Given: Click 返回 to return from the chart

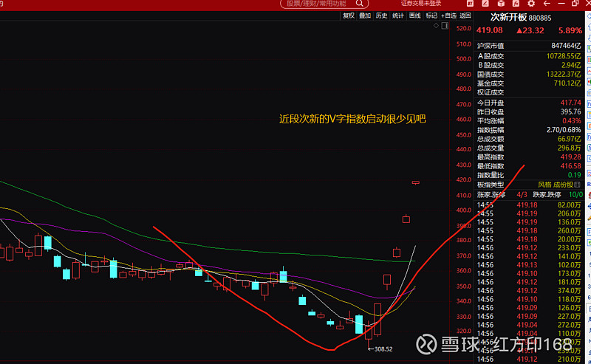Looking at the screenshot, I should click(465, 16).
